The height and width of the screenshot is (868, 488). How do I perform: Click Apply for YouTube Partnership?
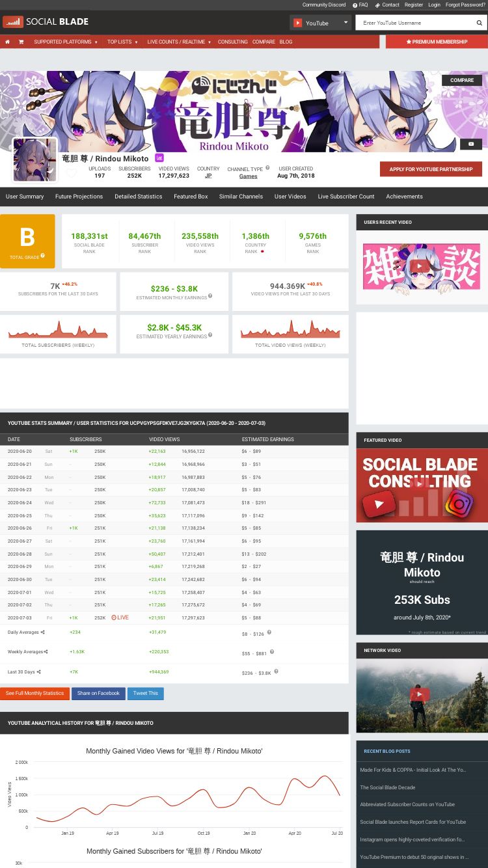[431, 169]
